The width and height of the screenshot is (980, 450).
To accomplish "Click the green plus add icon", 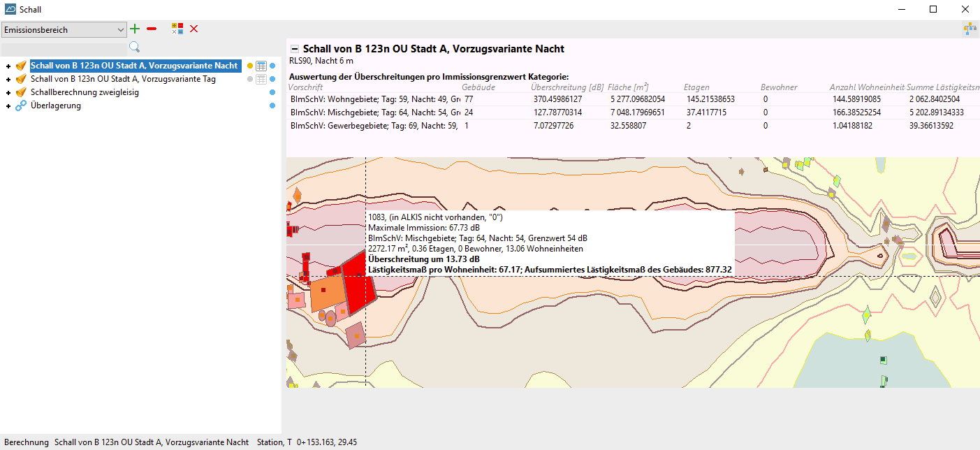I will 135,29.
